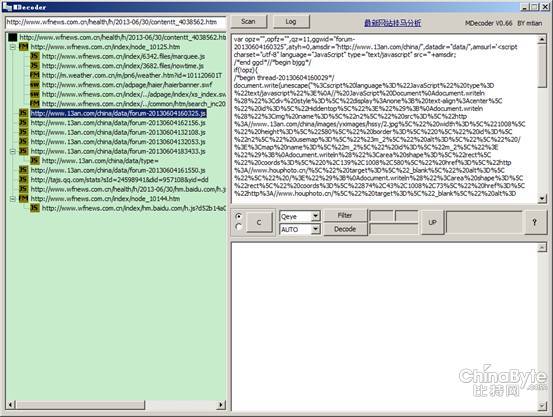
Task: Click the Scan button
Action: coord(248,22)
